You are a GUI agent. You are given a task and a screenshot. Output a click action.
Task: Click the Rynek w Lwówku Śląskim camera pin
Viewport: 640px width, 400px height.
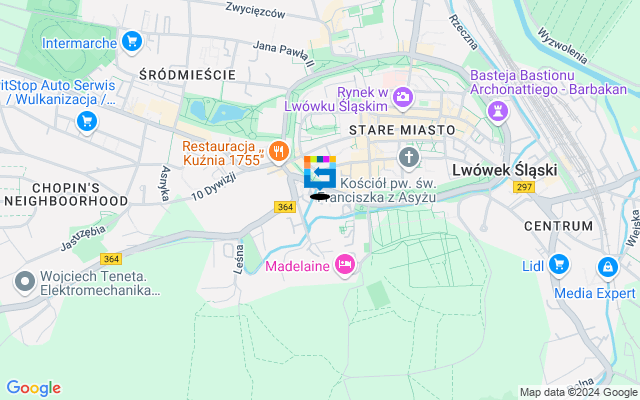[x=403, y=98]
